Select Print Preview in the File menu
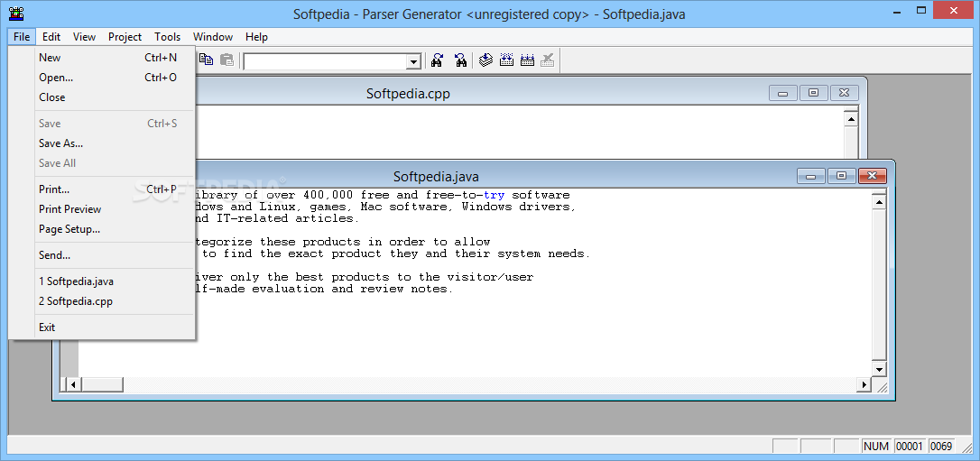This screenshot has width=980, height=461. pos(102,209)
